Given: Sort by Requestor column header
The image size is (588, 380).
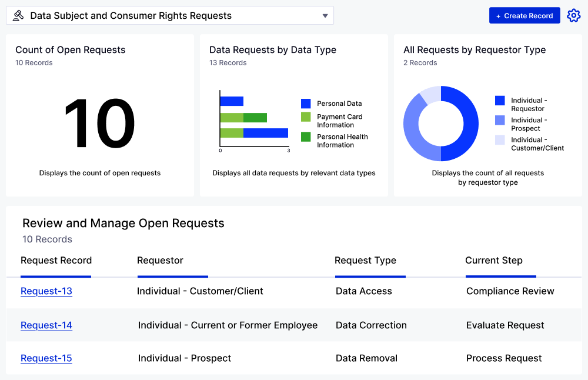Looking at the screenshot, I should (160, 261).
